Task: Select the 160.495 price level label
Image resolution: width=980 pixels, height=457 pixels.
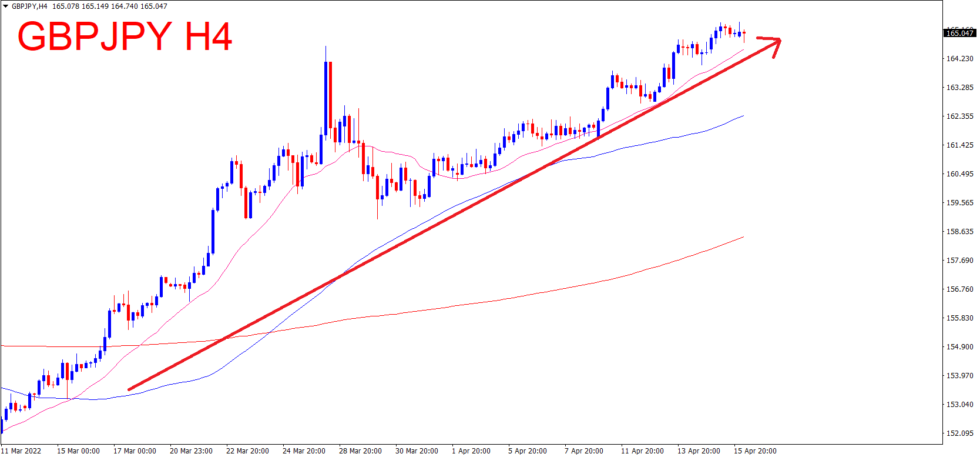Action: point(959,174)
